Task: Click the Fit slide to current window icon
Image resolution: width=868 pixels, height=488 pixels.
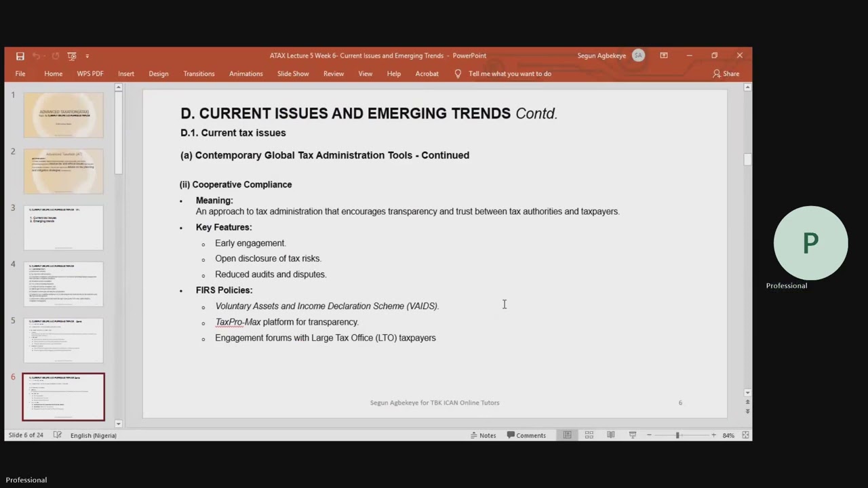Action: pos(745,435)
